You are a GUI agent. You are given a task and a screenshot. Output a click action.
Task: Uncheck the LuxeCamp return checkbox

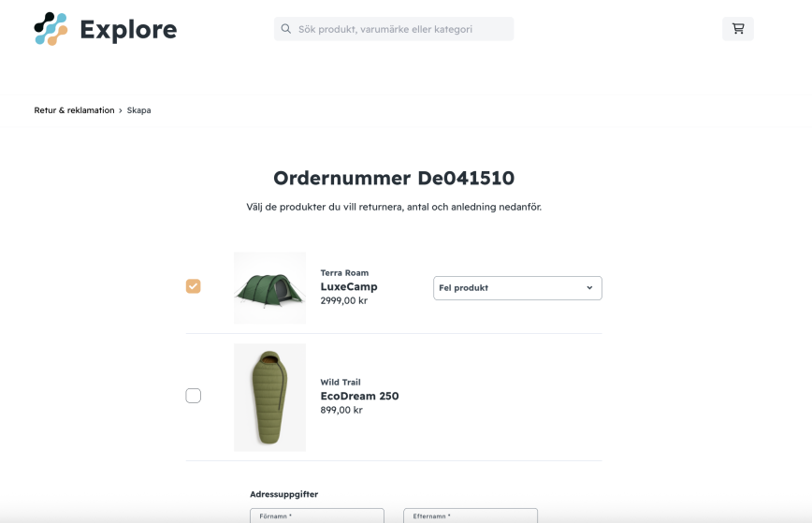tap(193, 286)
